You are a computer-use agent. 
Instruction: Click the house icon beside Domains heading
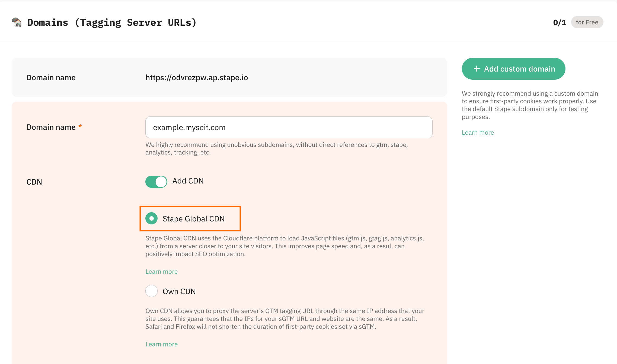(17, 22)
